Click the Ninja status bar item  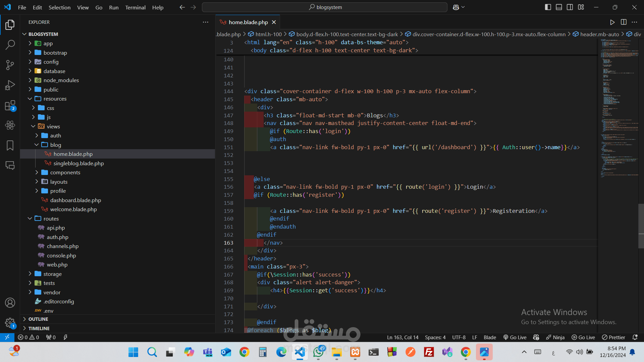point(555,337)
